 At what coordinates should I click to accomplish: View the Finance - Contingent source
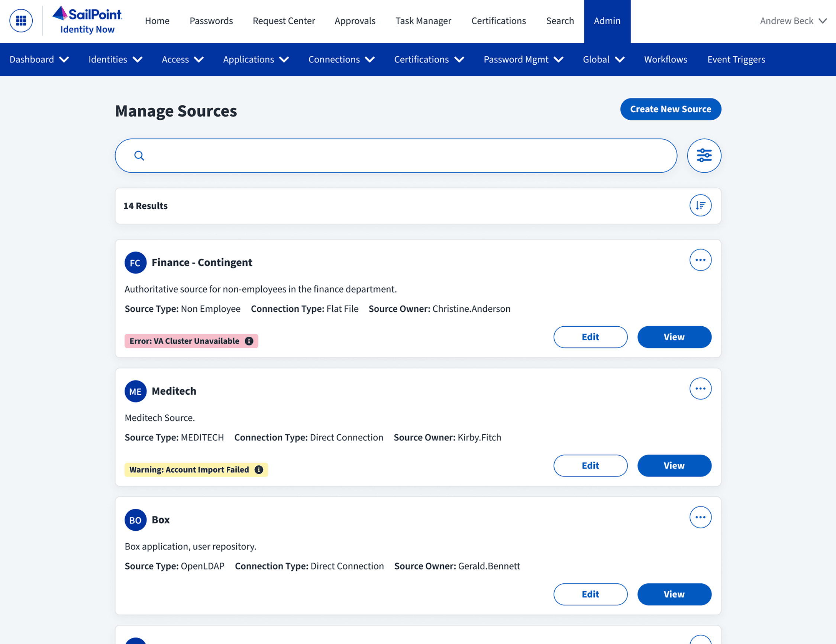(674, 337)
